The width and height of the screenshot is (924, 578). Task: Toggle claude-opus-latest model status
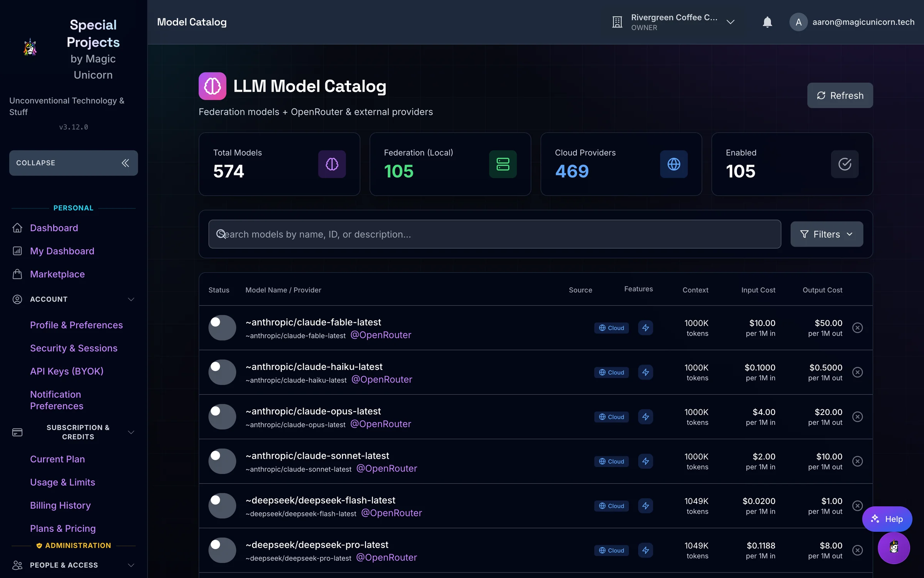coord(222,417)
